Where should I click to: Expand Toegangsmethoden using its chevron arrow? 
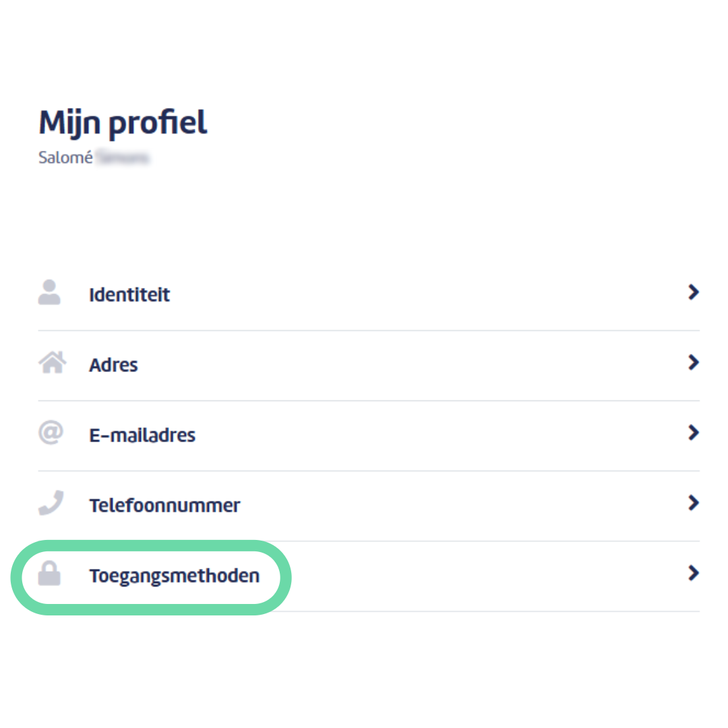pyautogui.click(x=693, y=573)
